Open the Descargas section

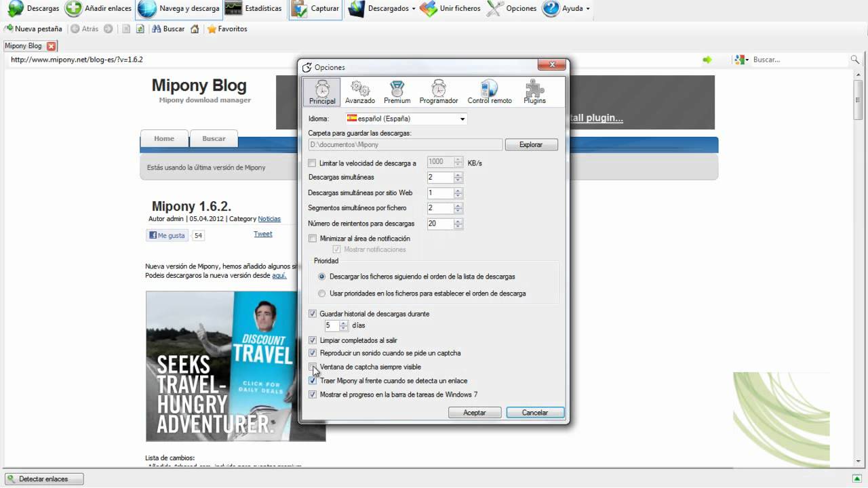tap(33, 9)
